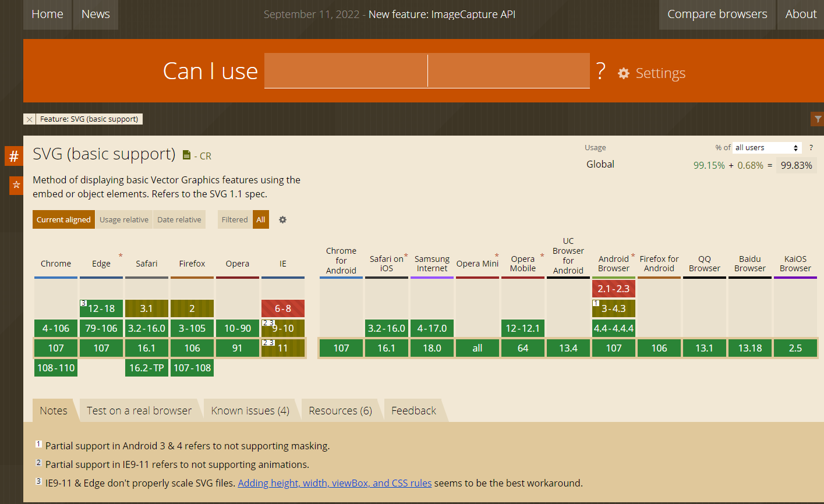Open the About page
Screen dimensions: 824x504
(x=801, y=15)
